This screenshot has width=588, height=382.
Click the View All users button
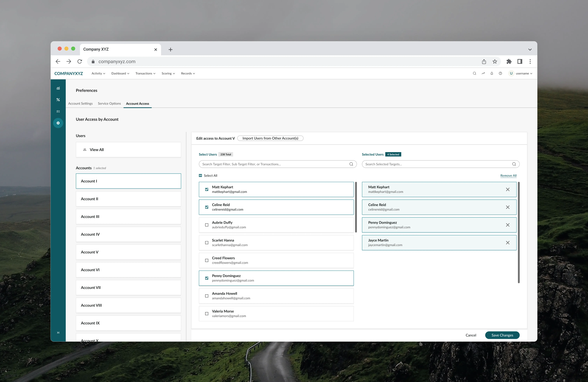(128, 150)
